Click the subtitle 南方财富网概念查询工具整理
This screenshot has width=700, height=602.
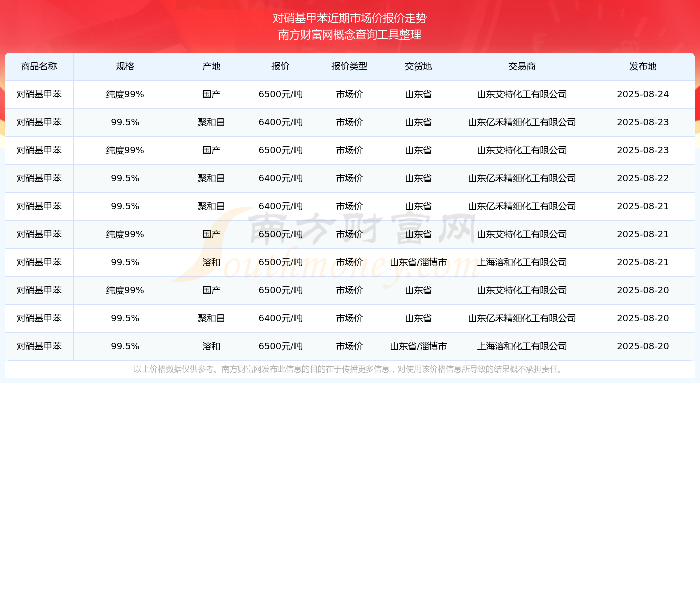[350, 35]
